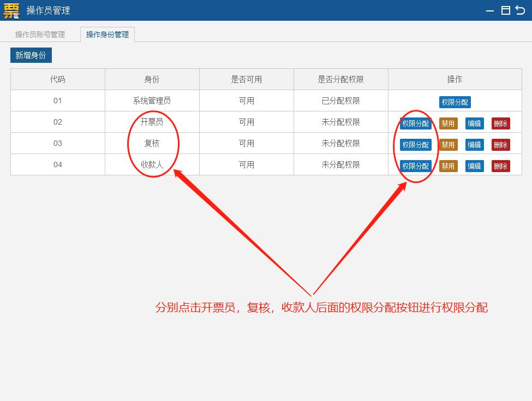532x401 pixels.
Task: Delete the 收款人 identity row
Action: click(500, 166)
